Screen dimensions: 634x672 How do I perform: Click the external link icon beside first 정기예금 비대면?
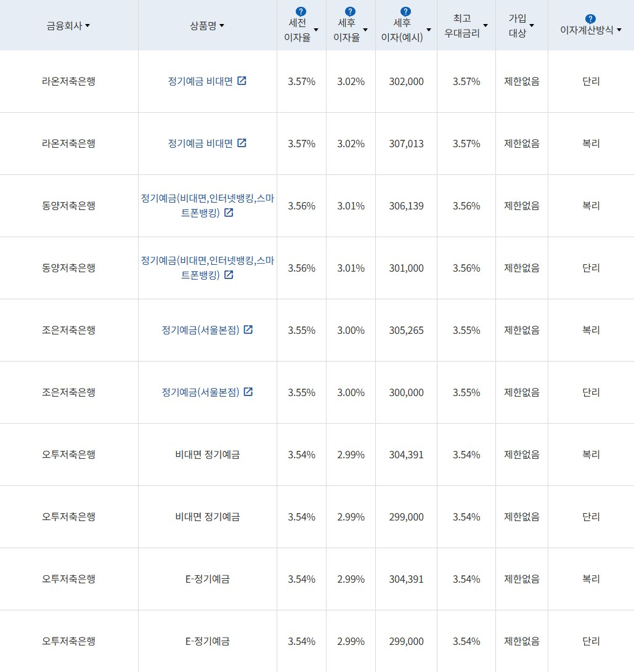pos(242,81)
